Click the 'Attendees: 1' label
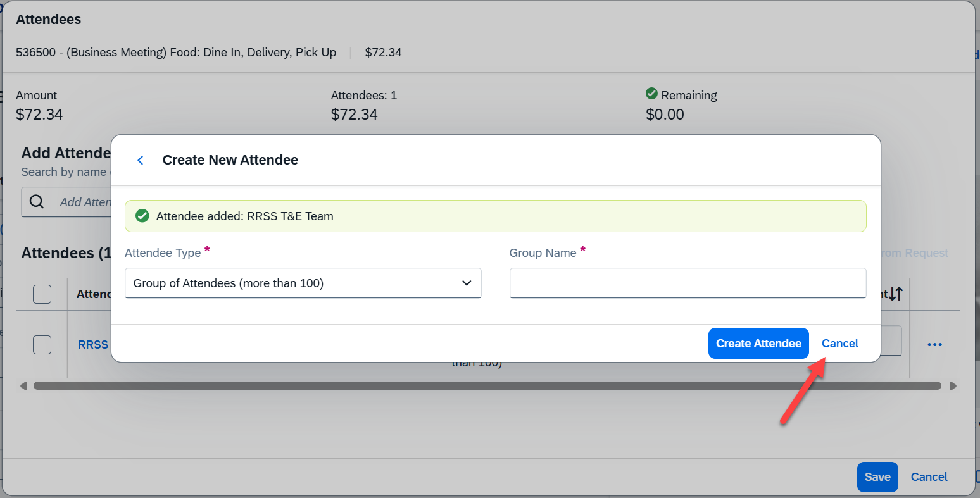Screen dimensions: 980x498 [364, 96]
